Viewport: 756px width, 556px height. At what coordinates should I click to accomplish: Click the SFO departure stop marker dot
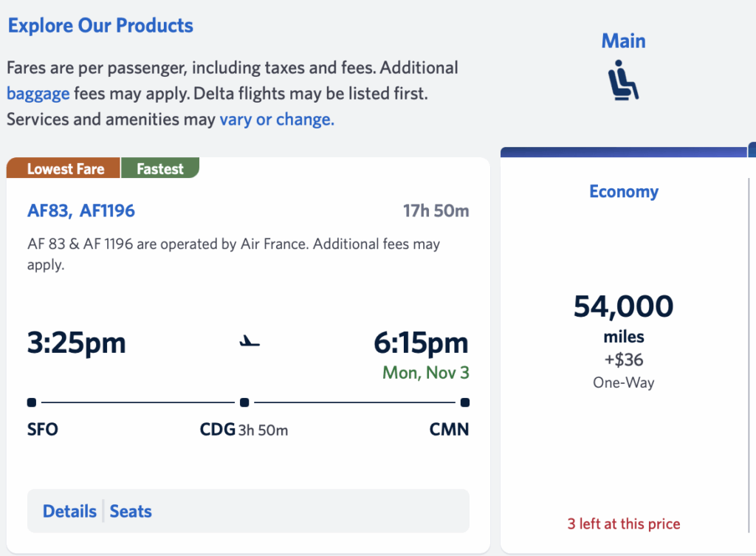[x=31, y=402]
